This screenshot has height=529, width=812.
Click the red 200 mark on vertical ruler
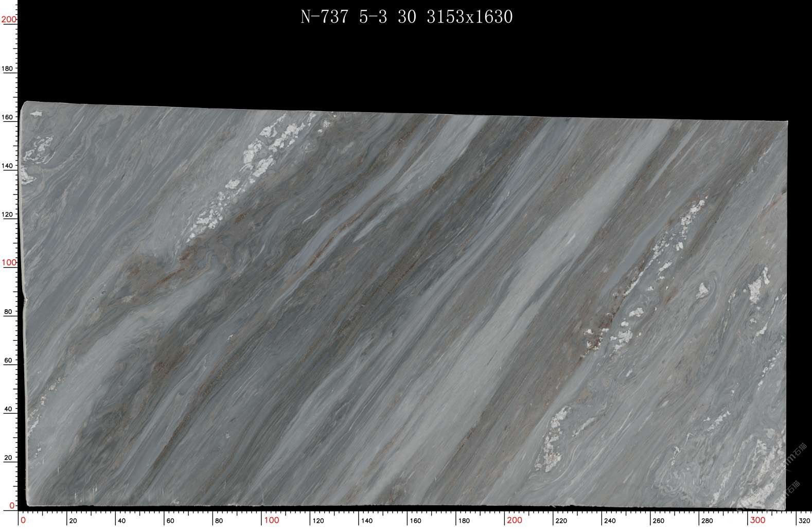click(x=9, y=20)
